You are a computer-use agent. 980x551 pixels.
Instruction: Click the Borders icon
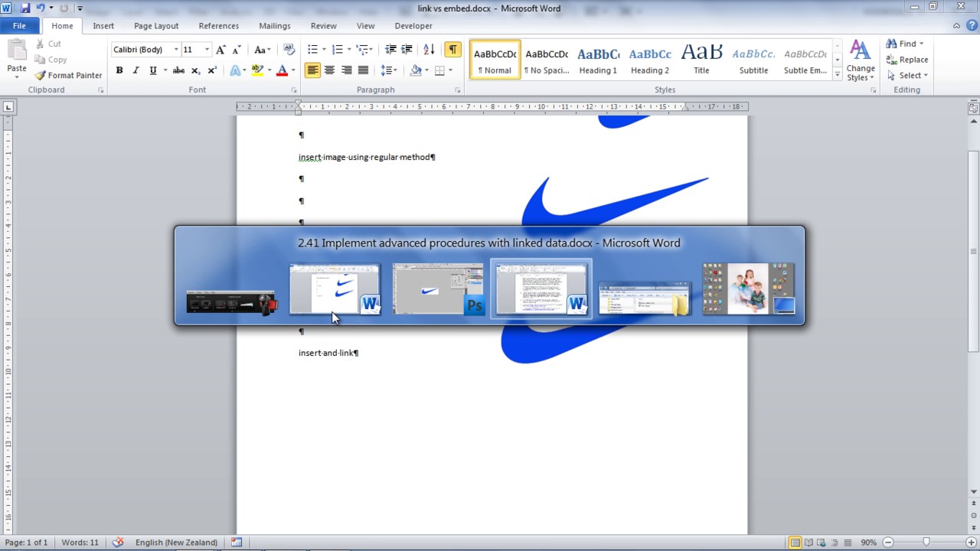439,70
